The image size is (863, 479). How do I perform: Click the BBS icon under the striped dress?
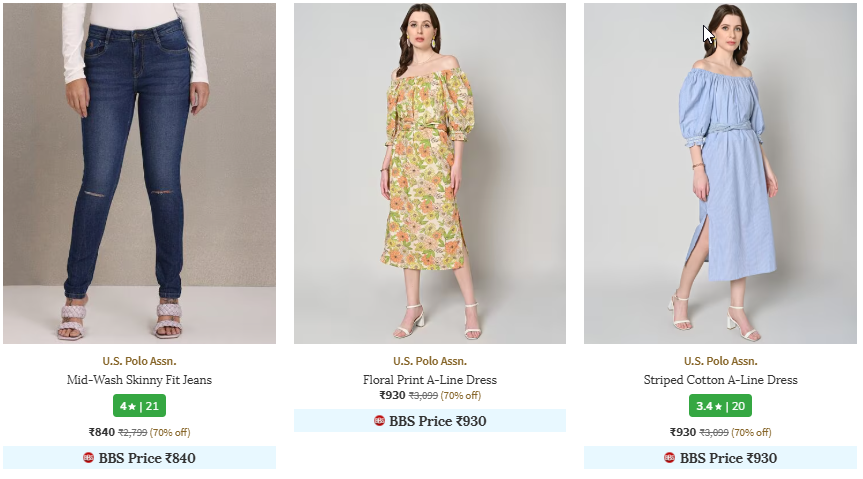coord(669,458)
